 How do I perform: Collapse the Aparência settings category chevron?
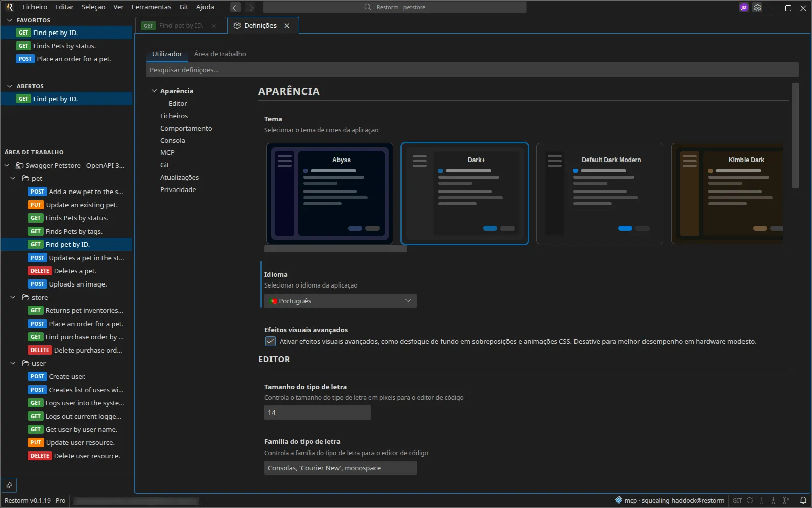[154, 91]
